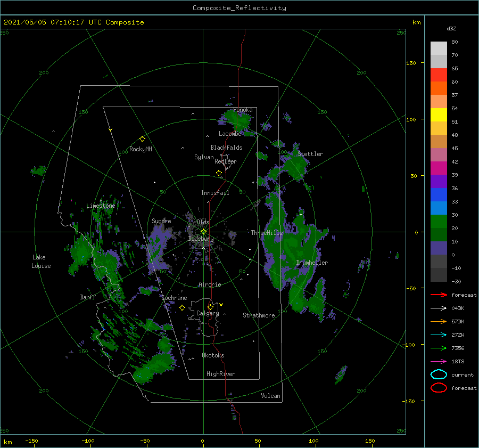Click the Ponoka city label

point(243,110)
